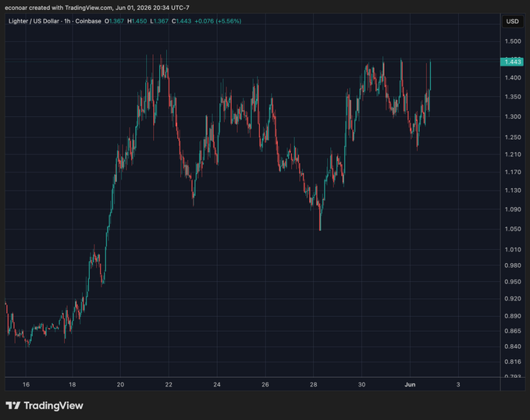Click the 1.350 price axis label
This screenshot has width=530, height=420.
(513, 97)
